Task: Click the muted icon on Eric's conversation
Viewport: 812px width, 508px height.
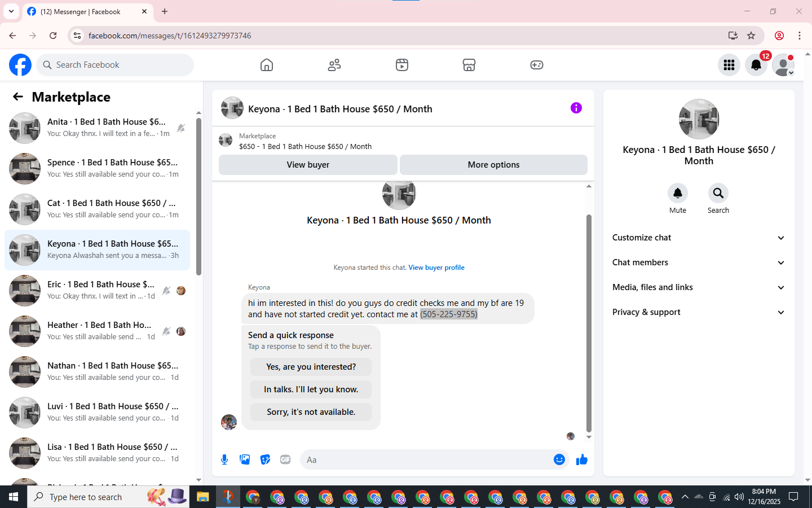Action: pos(166,291)
